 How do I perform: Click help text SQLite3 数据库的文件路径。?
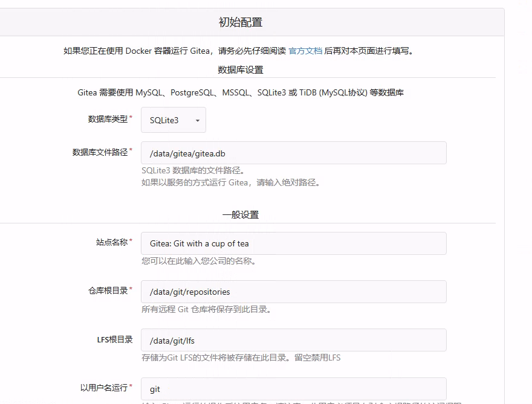pos(193,170)
